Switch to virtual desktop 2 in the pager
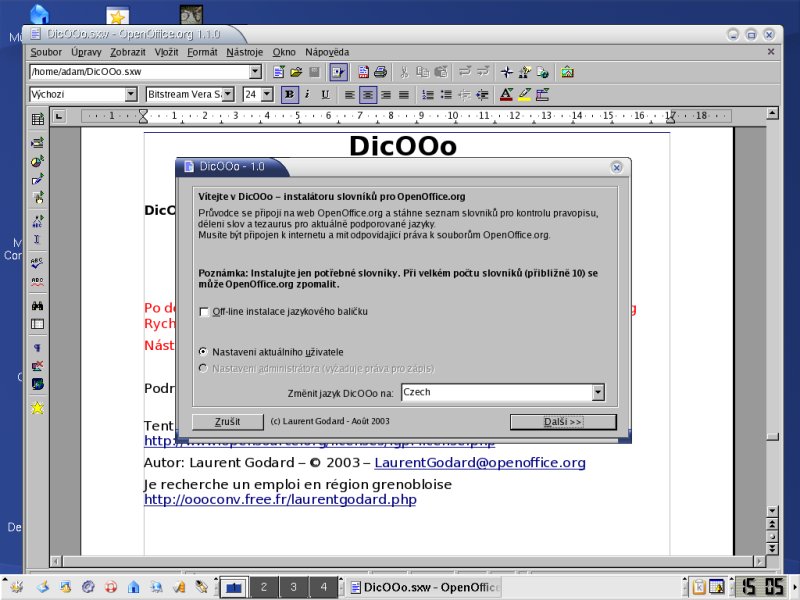 point(264,587)
